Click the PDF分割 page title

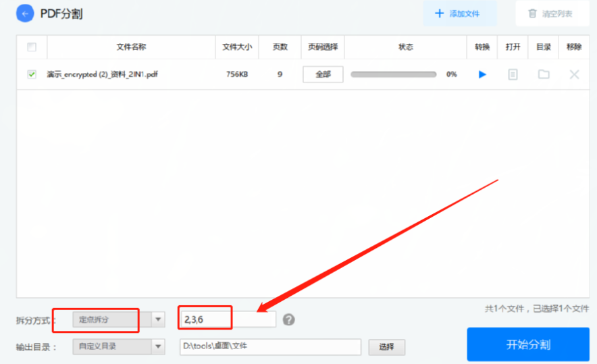coord(61,14)
